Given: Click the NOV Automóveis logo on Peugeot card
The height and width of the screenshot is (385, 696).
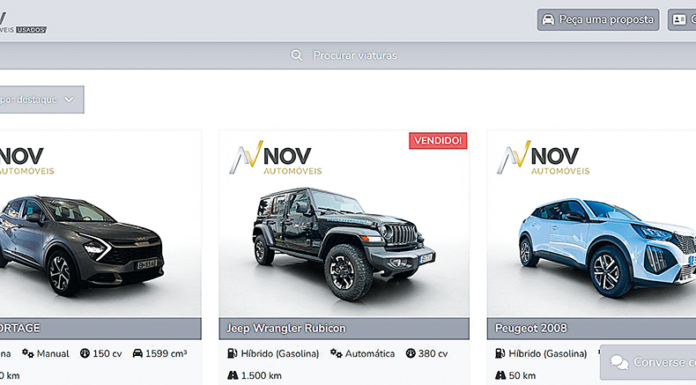Looking at the screenshot, I should [543, 158].
